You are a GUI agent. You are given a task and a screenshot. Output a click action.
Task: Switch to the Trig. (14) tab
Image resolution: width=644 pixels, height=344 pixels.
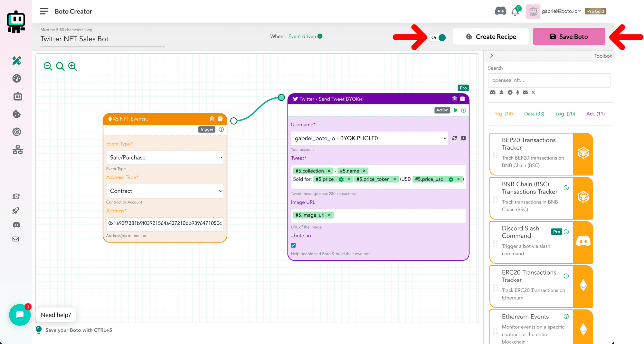click(503, 114)
